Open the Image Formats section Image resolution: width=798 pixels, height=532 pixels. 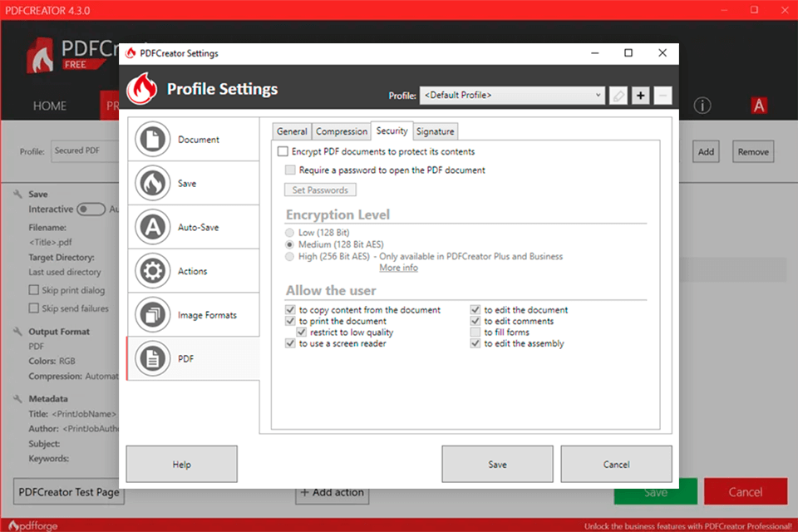(194, 314)
